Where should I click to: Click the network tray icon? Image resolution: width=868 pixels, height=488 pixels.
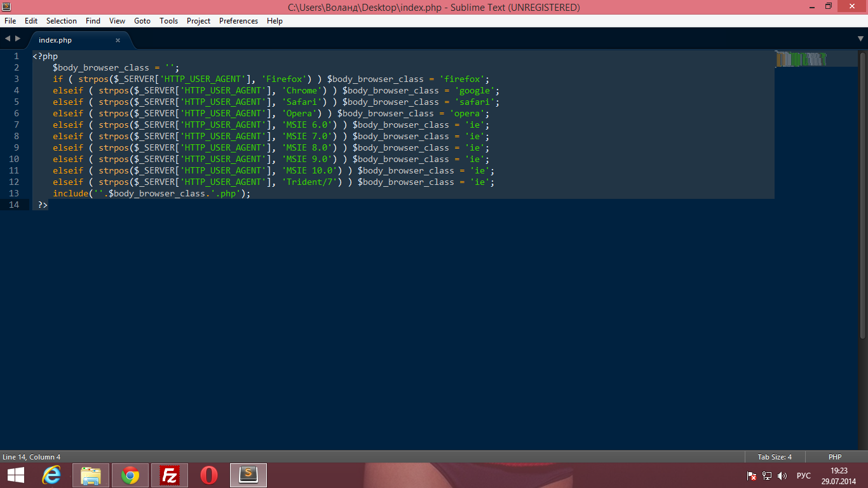(x=767, y=476)
